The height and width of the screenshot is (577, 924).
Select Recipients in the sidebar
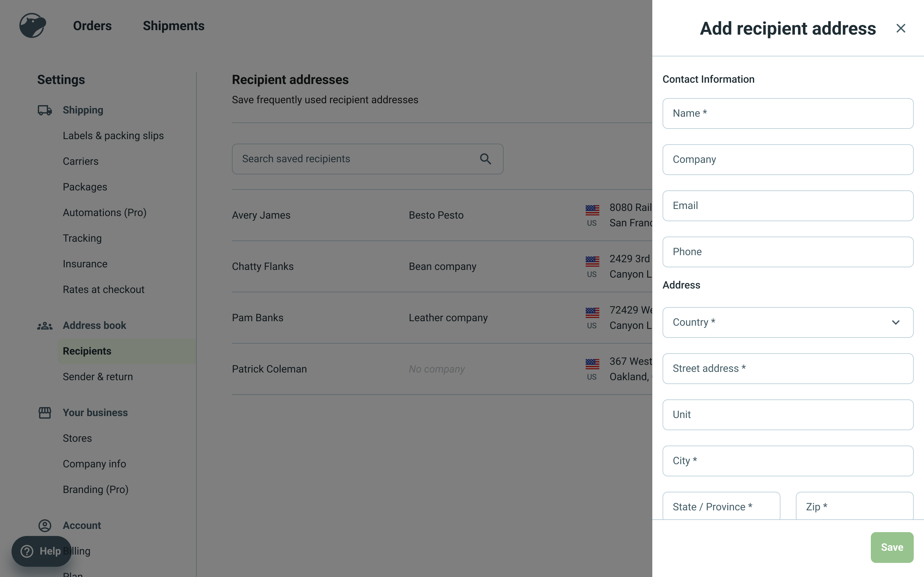[127, 351]
